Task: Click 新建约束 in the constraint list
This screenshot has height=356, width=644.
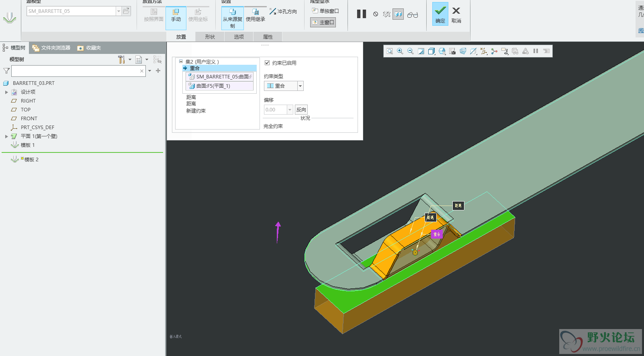Action: 196,111
